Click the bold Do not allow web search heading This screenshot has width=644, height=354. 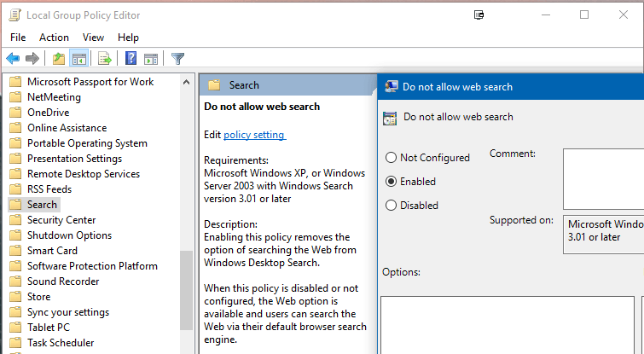coord(262,107)
